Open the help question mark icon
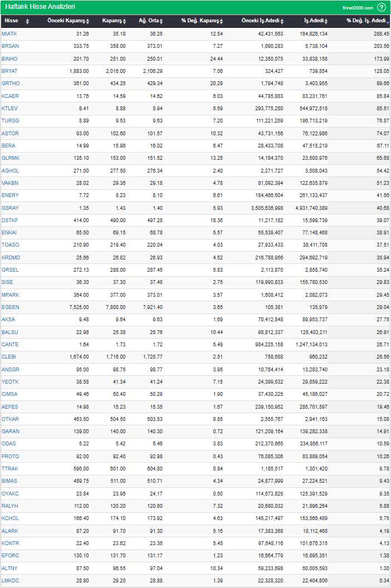Image resolution: width=391 pixels, height=588 pixels. coord(382,7)
